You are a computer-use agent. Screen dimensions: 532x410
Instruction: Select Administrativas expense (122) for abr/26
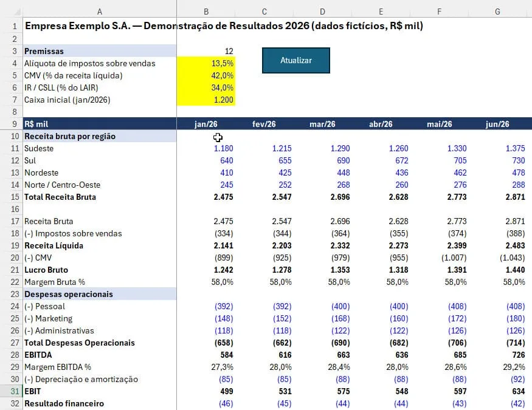click(381, 330)
